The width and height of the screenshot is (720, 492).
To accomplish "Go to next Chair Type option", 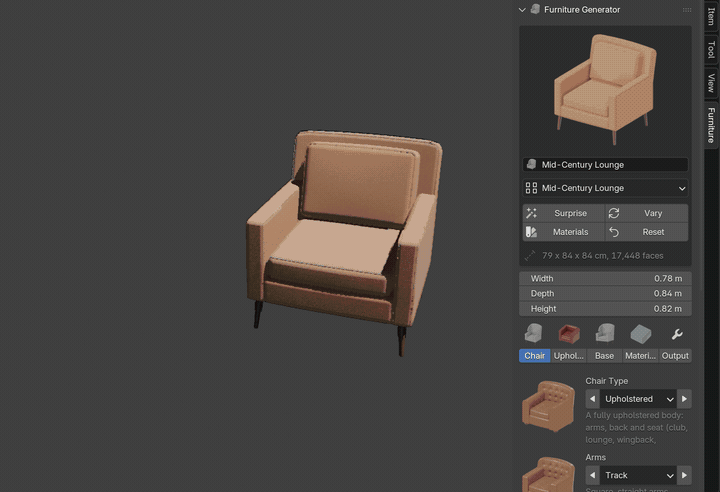I will pos(684,399).
